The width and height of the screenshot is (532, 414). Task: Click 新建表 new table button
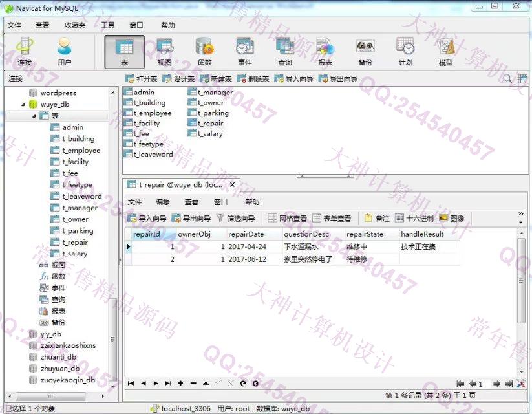click(x=216, y=79)
